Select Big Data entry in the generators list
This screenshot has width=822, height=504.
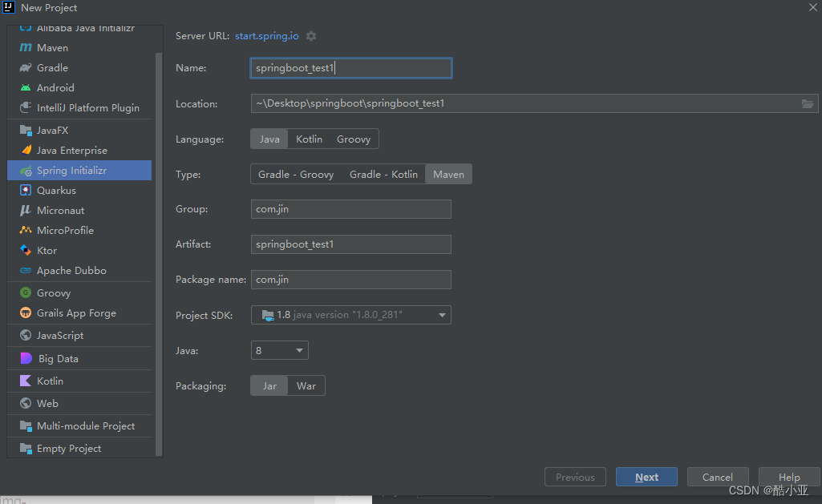(x=79, y=358)
